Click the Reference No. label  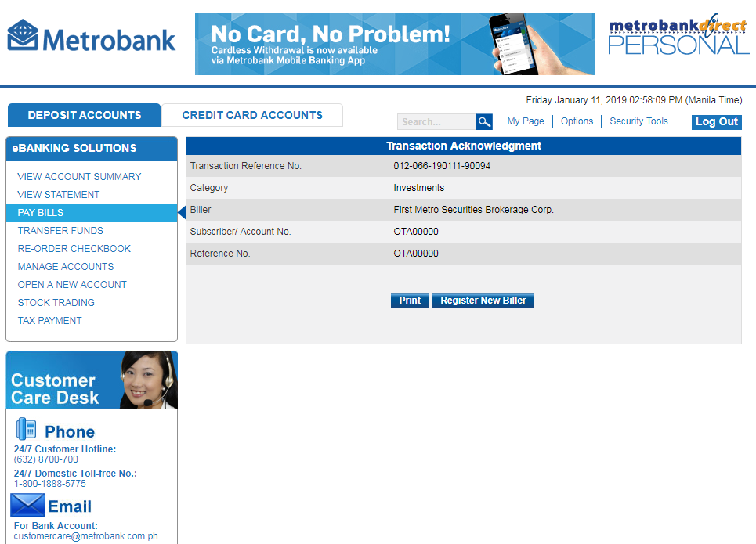point(220,254)
